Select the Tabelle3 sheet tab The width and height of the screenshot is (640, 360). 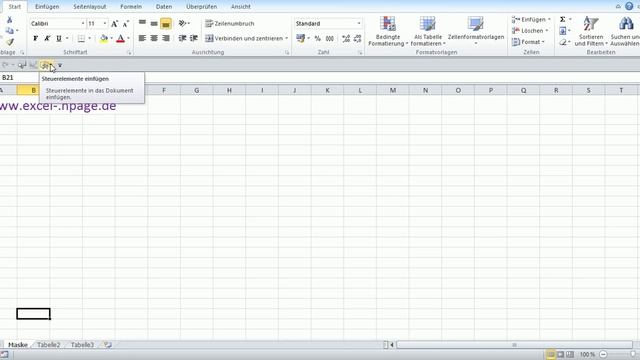click(x=82, y=345)
